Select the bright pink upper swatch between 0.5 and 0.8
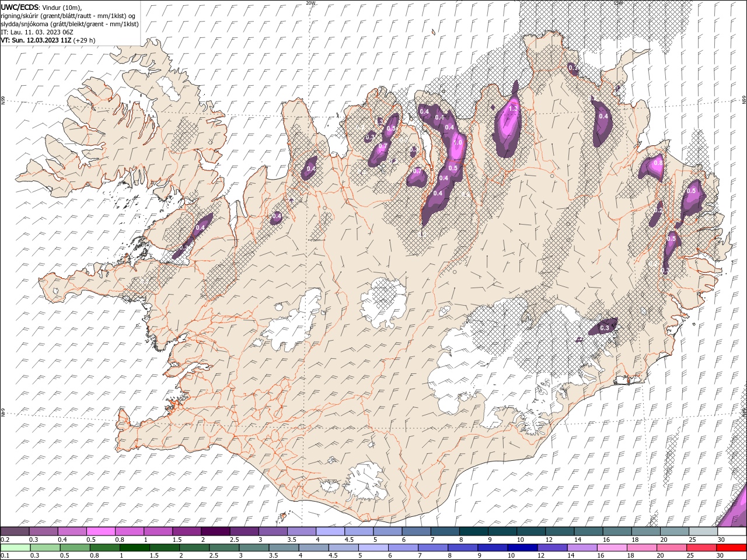Image resolution: width=747 pixels, height=560 pixels. [101, 531]
